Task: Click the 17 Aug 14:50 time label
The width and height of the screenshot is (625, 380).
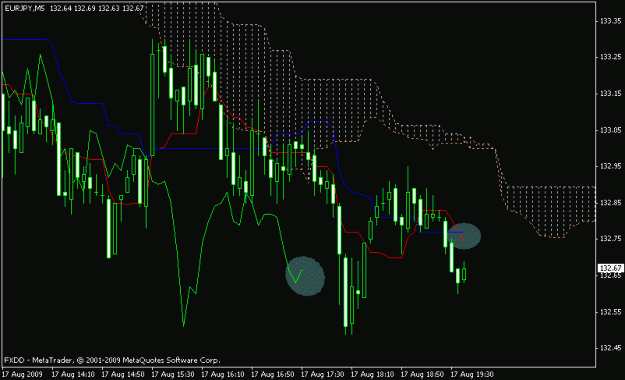Action: click(x=123, y=374)
